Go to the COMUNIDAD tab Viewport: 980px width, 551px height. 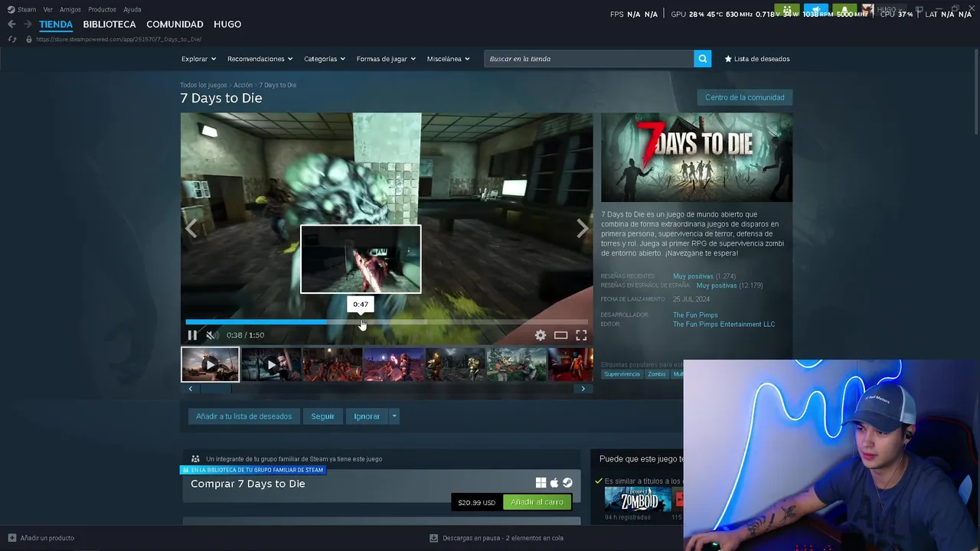tap(175, 24)
